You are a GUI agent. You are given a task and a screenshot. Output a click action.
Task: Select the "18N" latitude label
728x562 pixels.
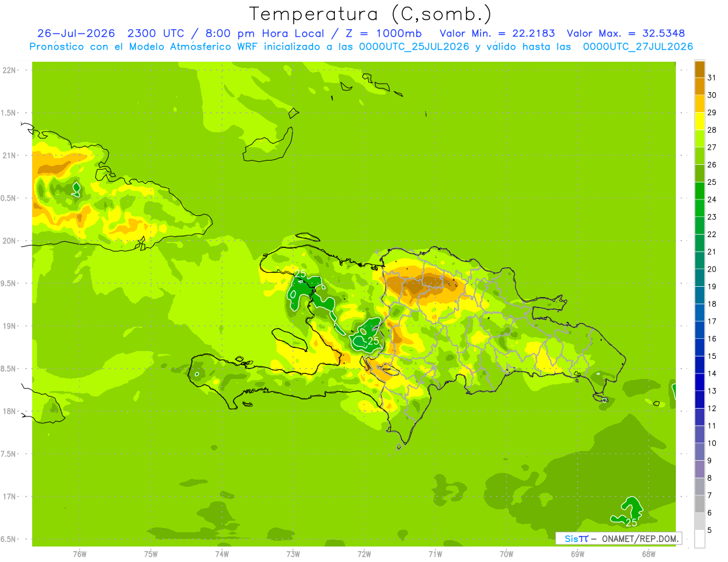[9, 411]
